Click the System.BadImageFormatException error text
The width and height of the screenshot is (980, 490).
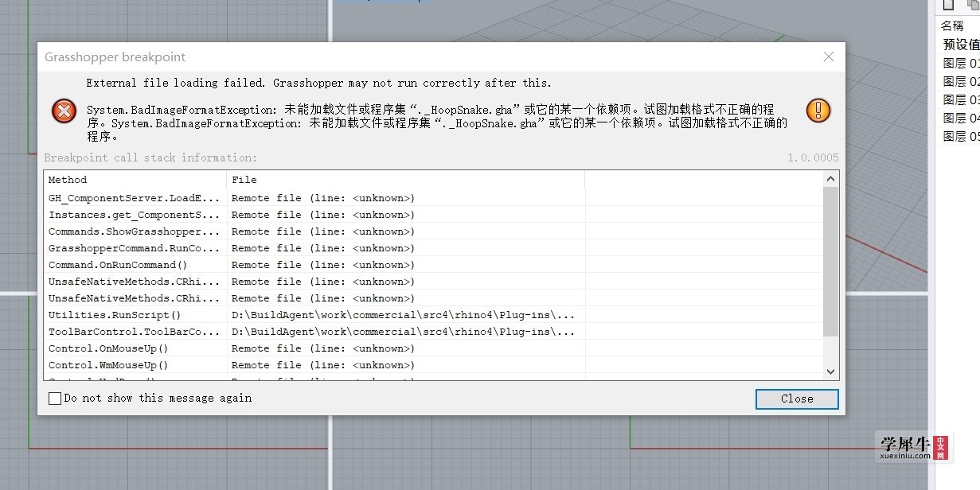[437, 122]
